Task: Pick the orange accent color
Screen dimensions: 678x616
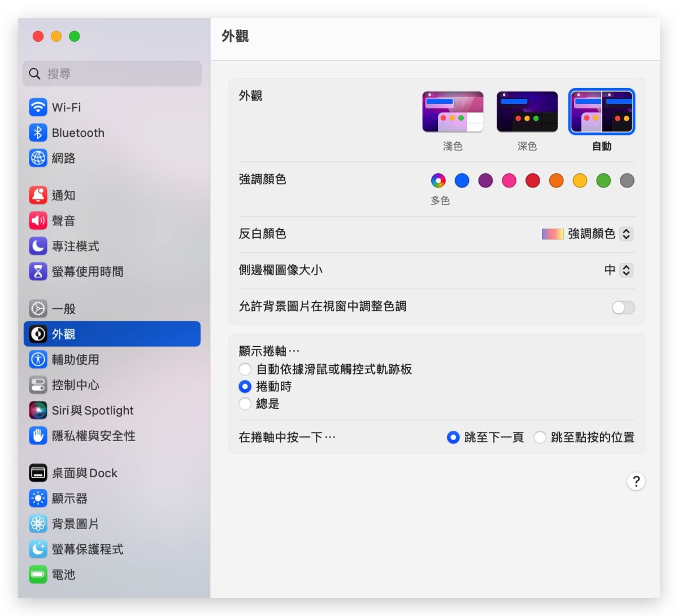Action: [557, 181]
